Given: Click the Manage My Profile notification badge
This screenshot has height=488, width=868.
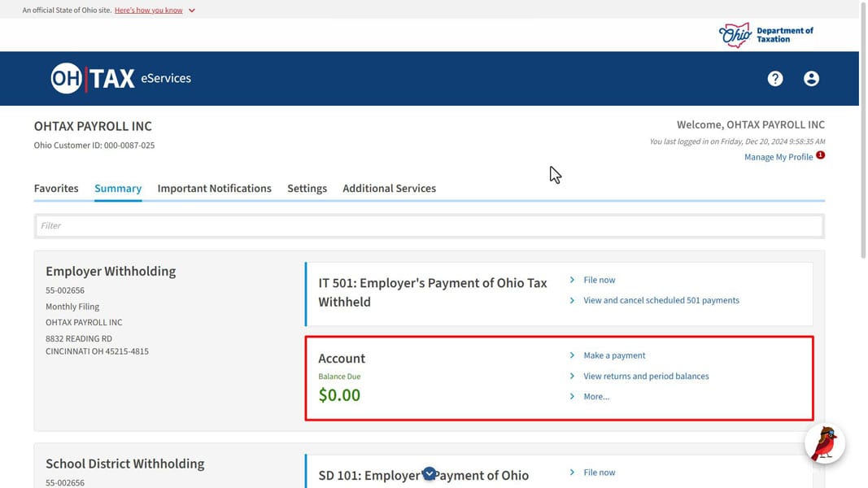Looking at the screenshot, I should click(820, 155).
